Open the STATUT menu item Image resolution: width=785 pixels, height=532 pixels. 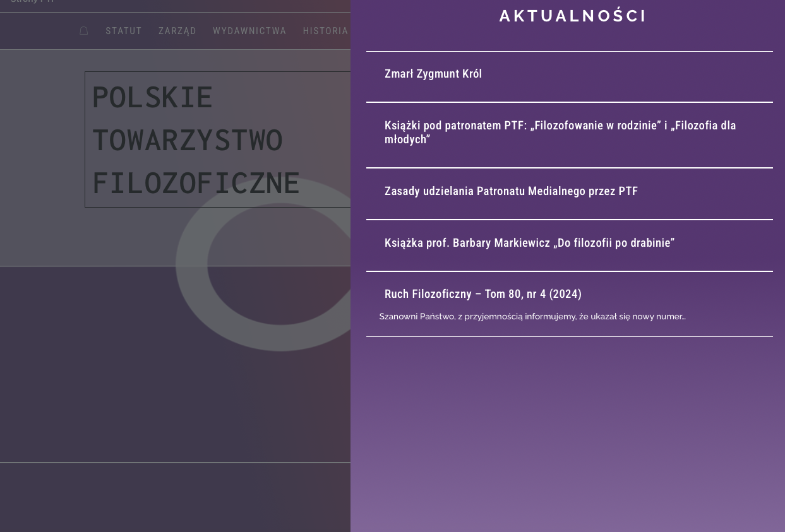124,31
